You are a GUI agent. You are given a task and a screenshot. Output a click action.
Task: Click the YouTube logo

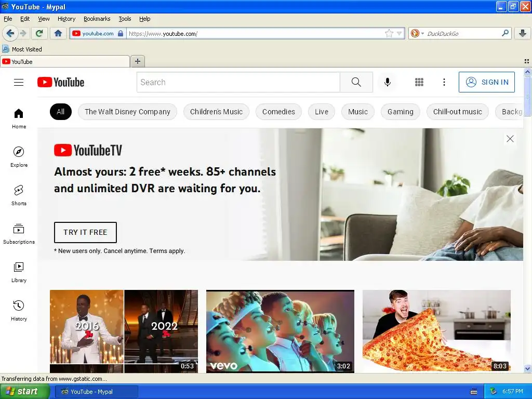[x=61, y=82]
